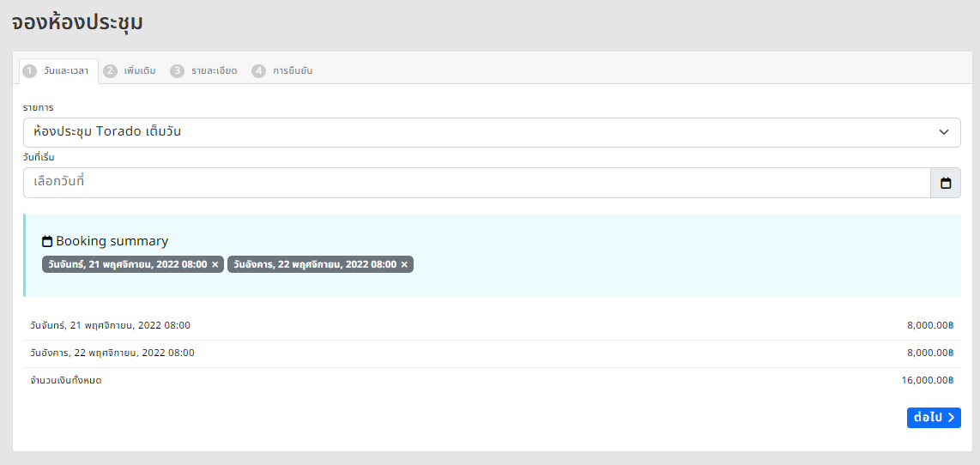
Task: Click the เลือกวันที่ date input field
Action: click(x=476, y=183)
